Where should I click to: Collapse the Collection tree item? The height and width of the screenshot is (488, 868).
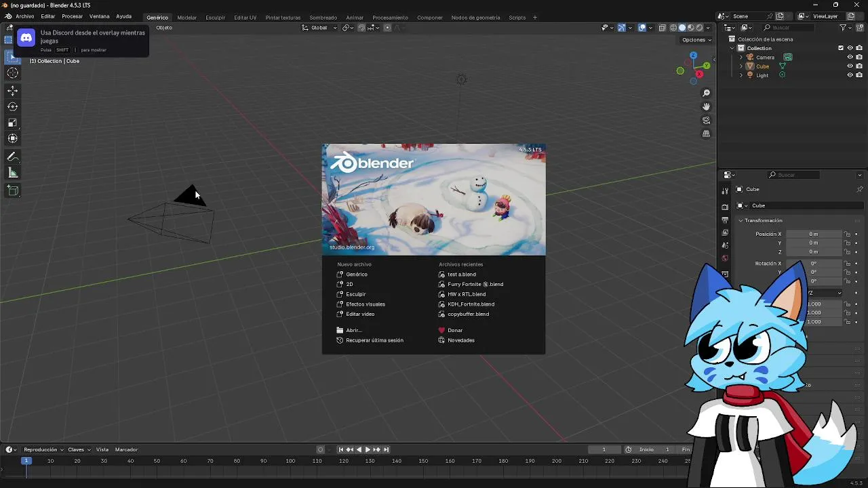(x=732, y=48)
